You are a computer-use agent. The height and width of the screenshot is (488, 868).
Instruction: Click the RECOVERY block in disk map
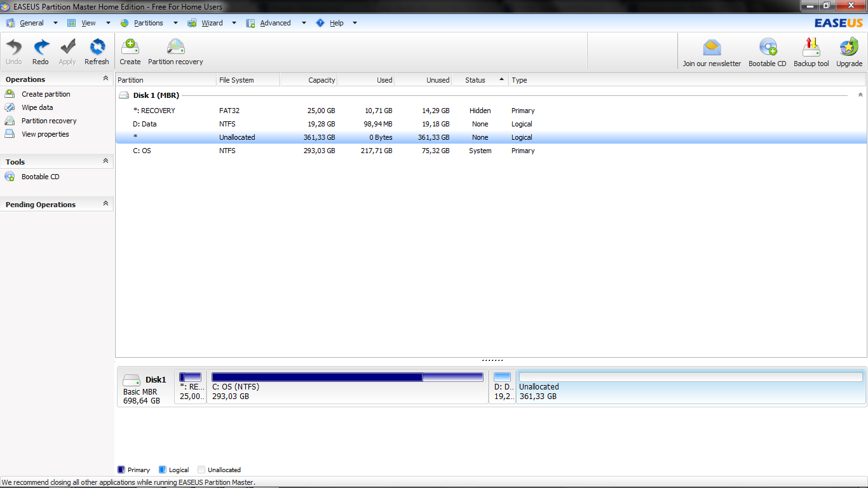[x=191, y=386]
